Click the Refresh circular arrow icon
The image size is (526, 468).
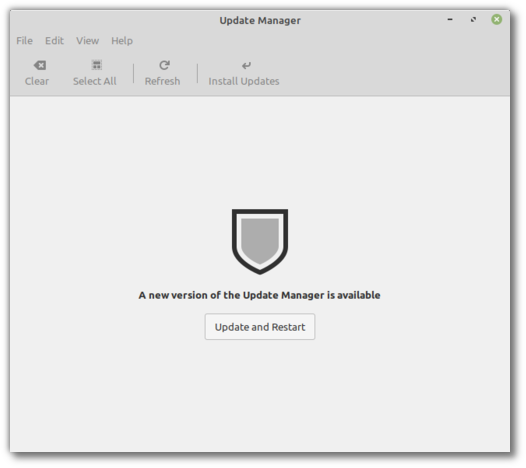coord(164,65)
